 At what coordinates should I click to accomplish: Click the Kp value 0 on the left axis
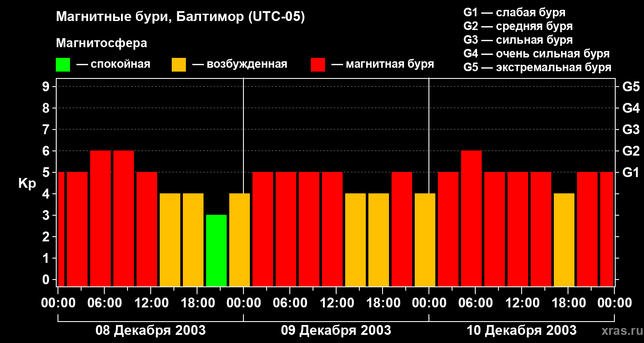[47, 280]
